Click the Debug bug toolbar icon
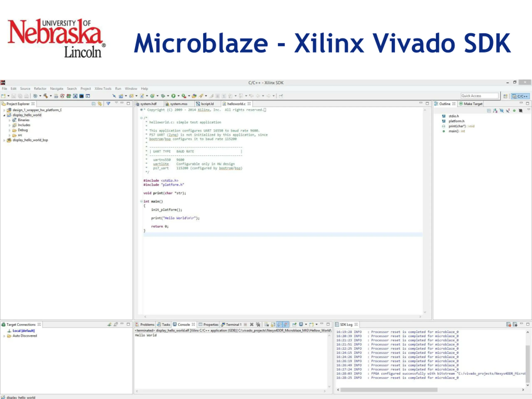Screen dimensions: 532x399 point(163,96)
